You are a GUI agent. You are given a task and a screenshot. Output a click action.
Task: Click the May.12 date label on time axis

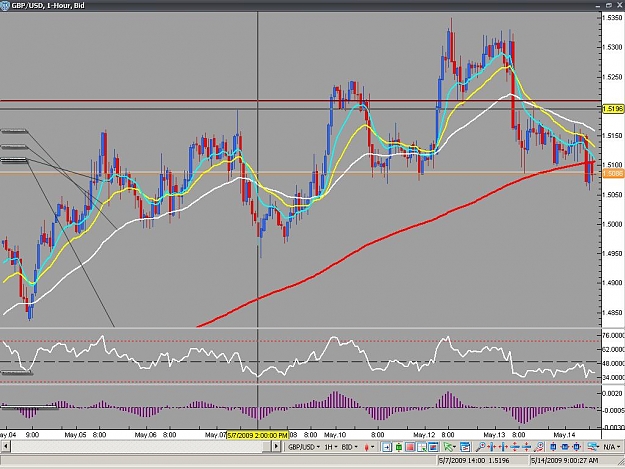click(x=424, y=435)
